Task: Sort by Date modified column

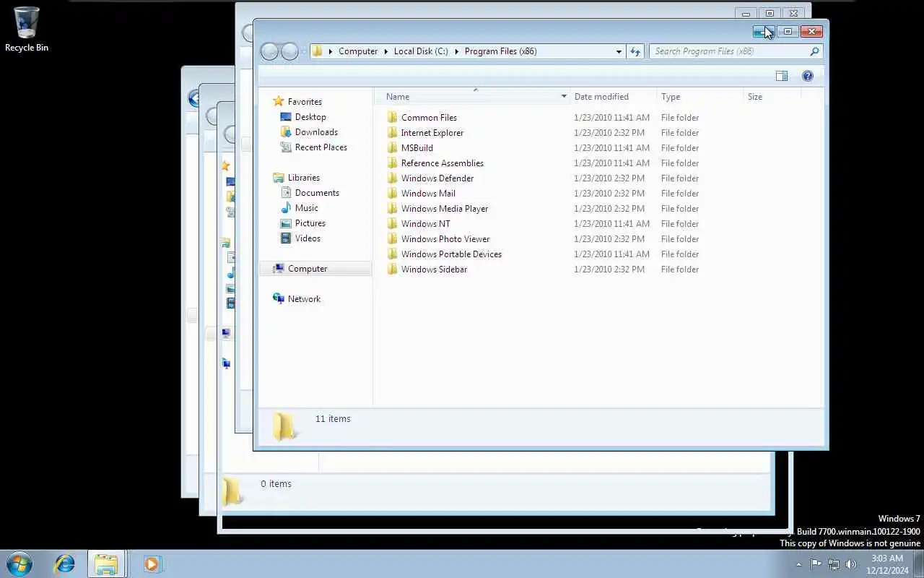Action: click(x=614, y=97)
